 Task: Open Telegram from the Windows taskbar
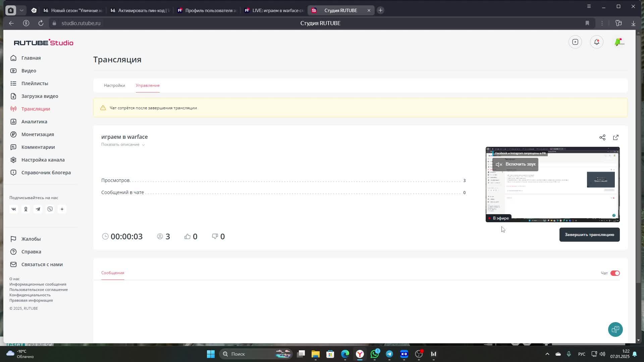point(389,354)
